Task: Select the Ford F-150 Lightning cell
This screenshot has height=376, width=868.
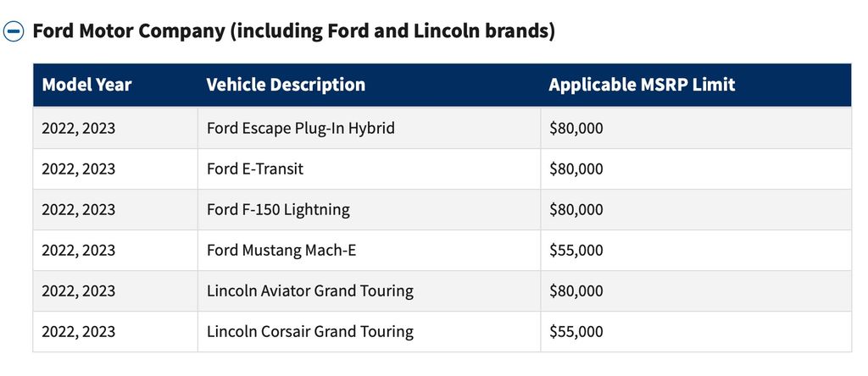Action: [x=278, y=210]
